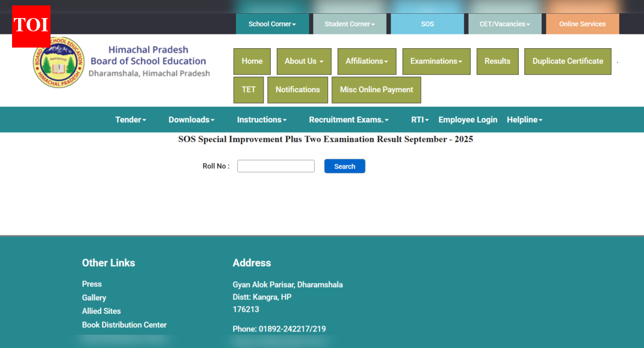Open the CET/Vacancies dropdown
This screenshot has height=348, width=644.
pyautogui.click(x=504, y=24)
